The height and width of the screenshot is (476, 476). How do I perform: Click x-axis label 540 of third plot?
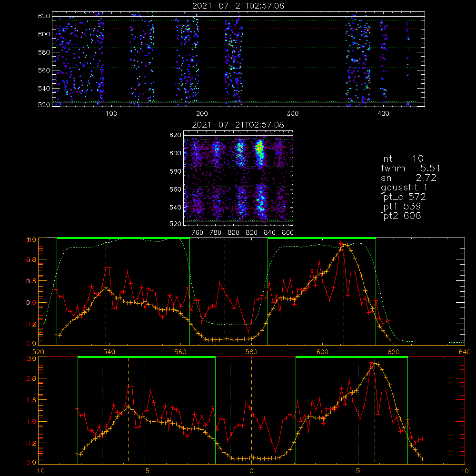109,352
